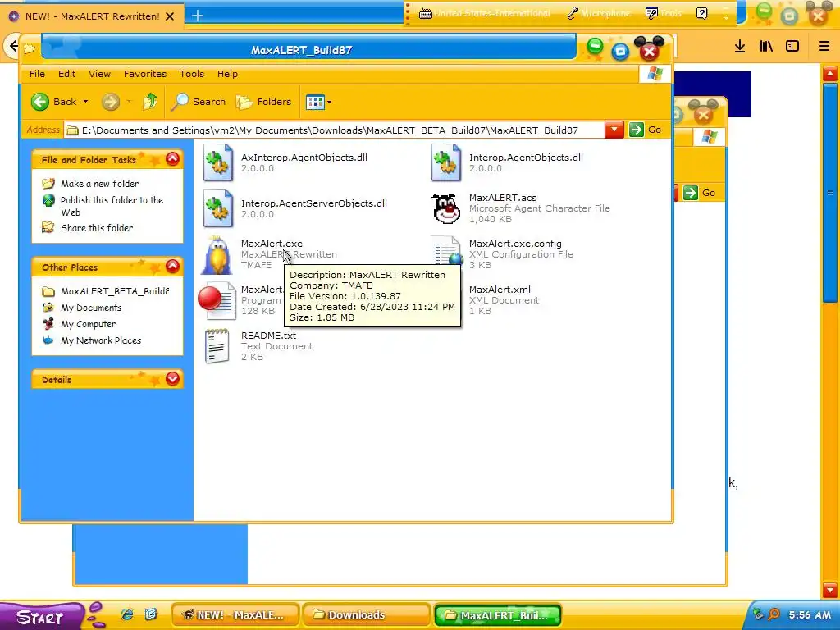Open the language bar Tools button
This screenshot has width=840, height=630.
663,13
